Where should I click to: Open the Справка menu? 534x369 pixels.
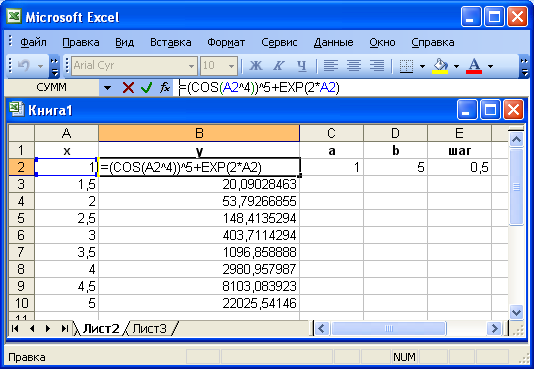[x=433, y=43]
